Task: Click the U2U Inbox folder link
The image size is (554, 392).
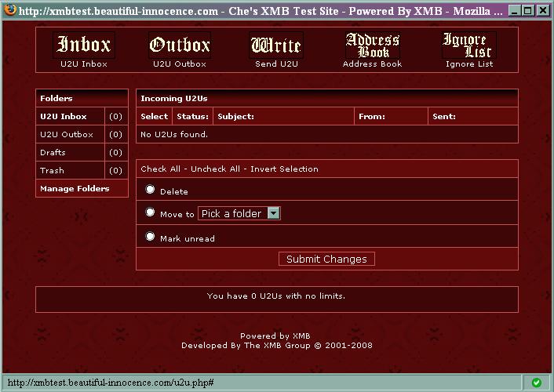Action: (x=64, y=117)
